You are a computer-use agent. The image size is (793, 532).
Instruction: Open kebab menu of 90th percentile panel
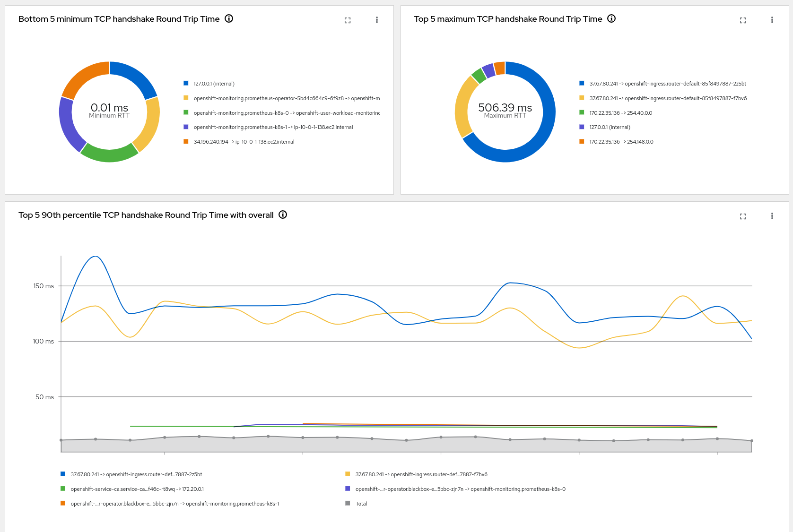772,216
